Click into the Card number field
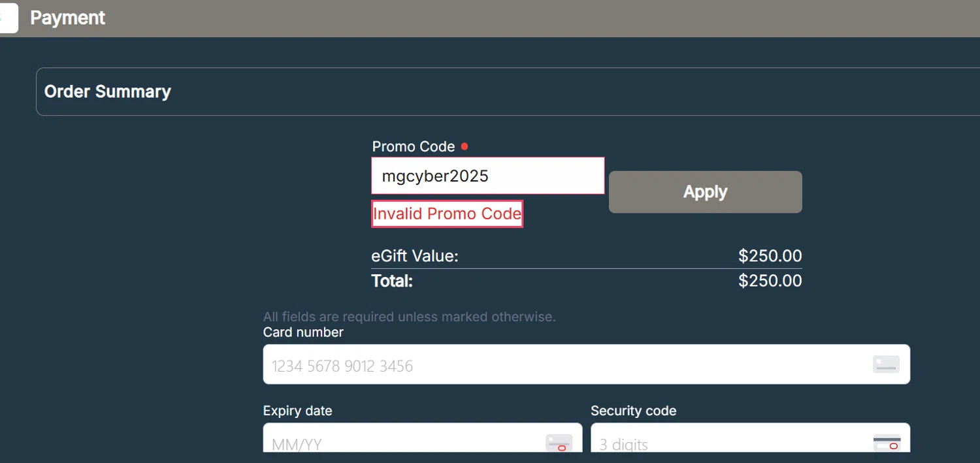The image size is (980, 463). [x=586, y=364]
